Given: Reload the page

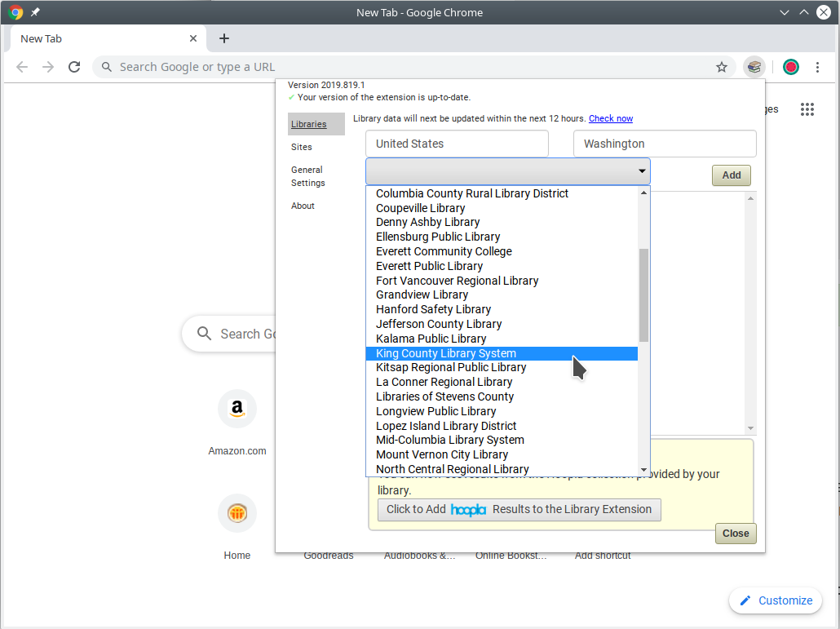Looking at the screenshot, I should click(x=74, y=67).
